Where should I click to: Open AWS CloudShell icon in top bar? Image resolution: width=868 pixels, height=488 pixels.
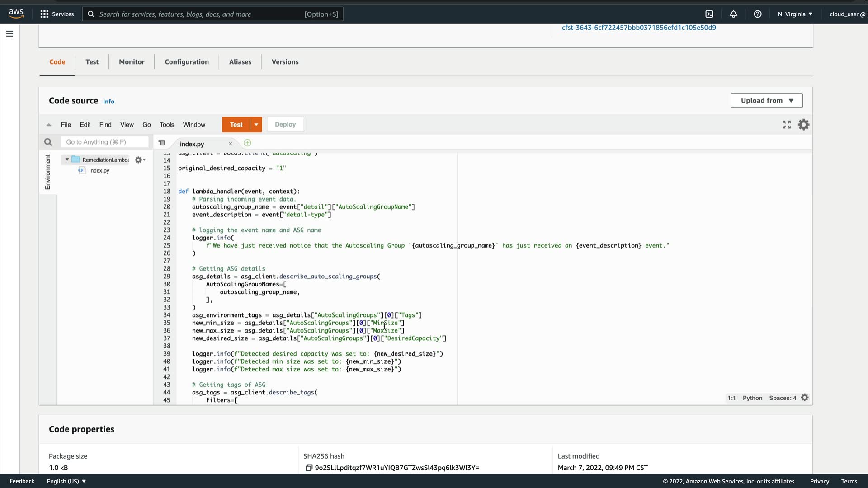709,14
